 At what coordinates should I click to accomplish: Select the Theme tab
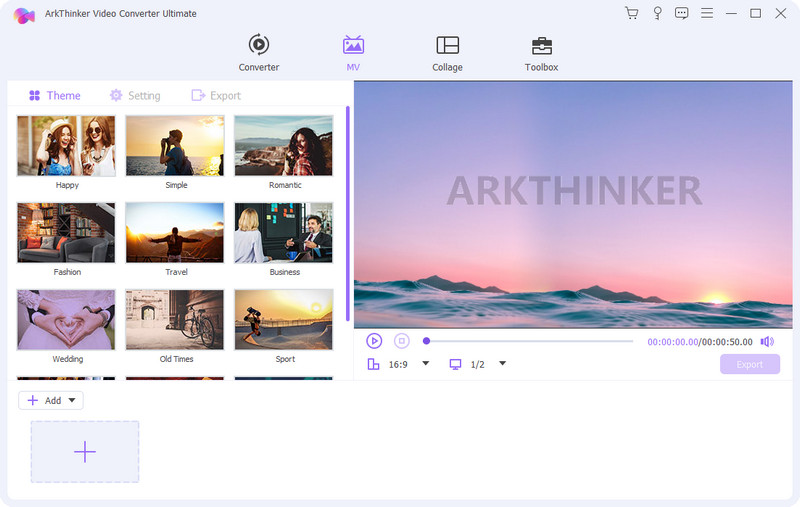click(55, 95)
